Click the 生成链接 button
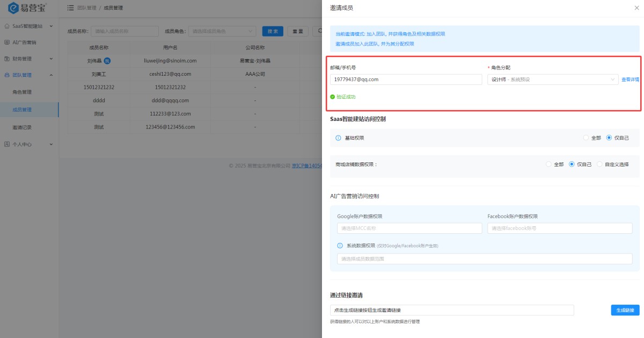644x338 pixels. 625,310
